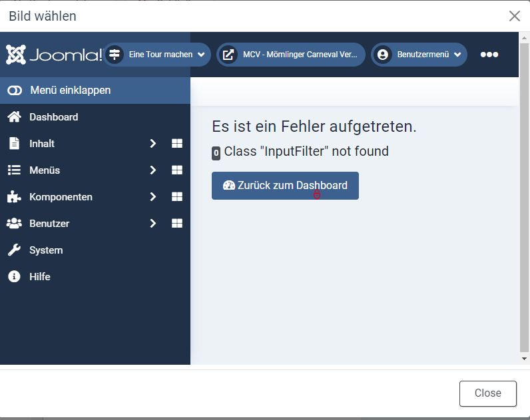
Task: Open the Menüs dashboard grid icon
Action: pos(177,170)
